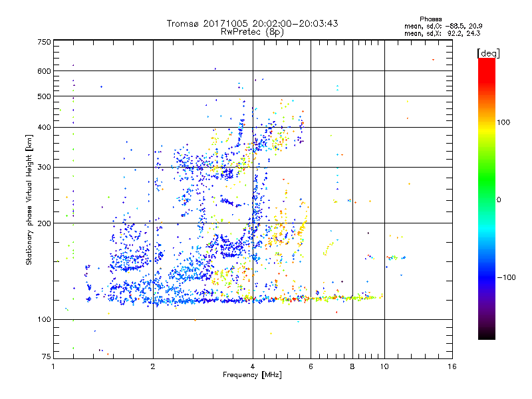This screenshot has width=532, height=399.
Task: Click the "Phases" heading at top right
Action: tap(430, 19)
